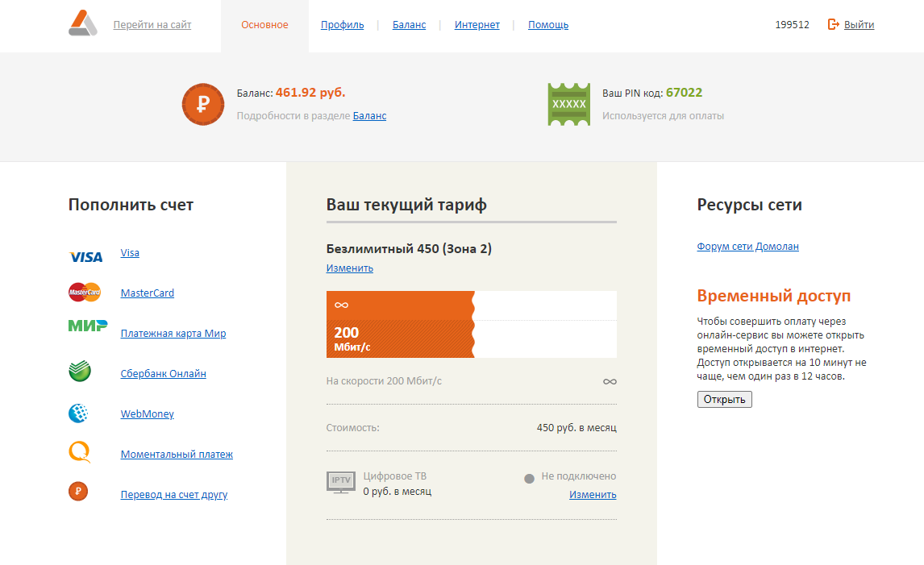Follow the Перейти на сайт link
Screen dimensions: 924x565
pyautogui.click(x=152, y=25)
